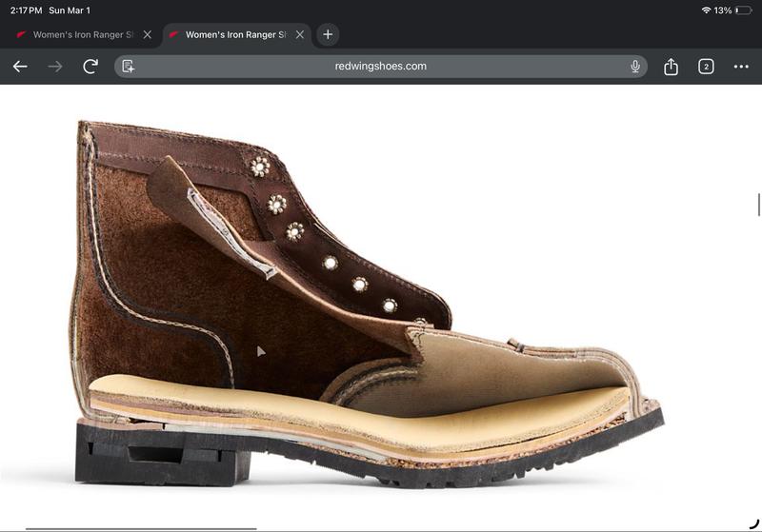Close the first Women's Iron Ranger tab
The image size is (762, 532).
[148, 34]
